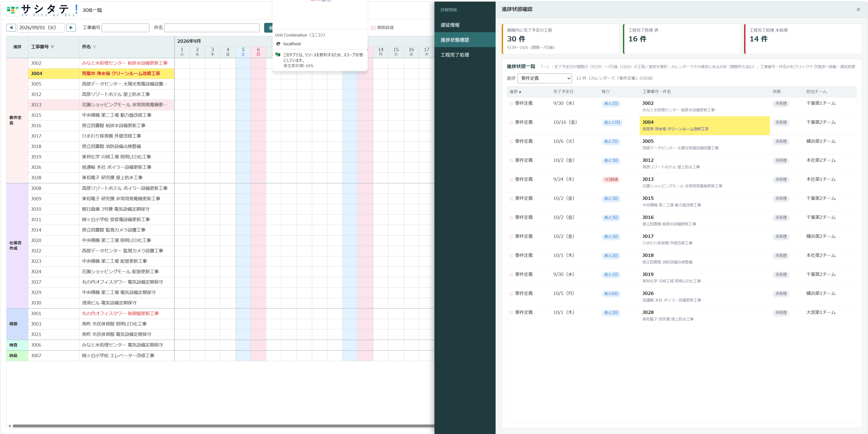Click J007 緑ヶ丘小学校 エレベーター改修工事 row

click(101, 355)
